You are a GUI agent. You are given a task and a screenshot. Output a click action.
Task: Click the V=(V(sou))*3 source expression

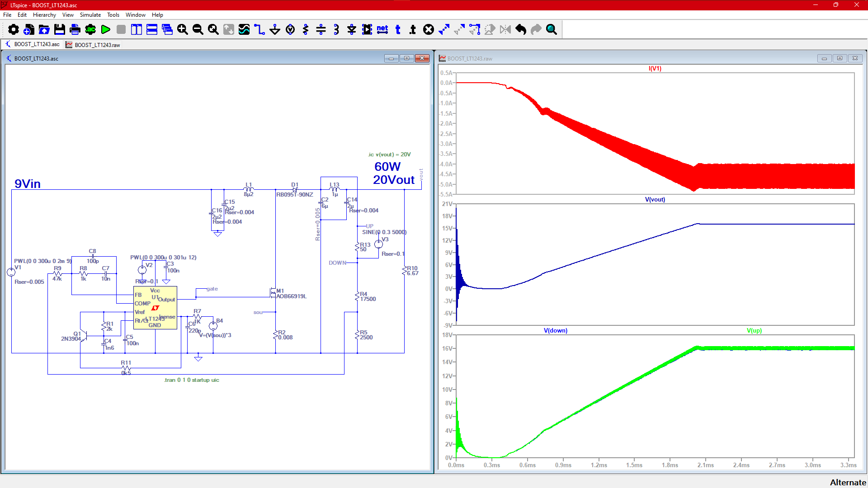point(215,335)
